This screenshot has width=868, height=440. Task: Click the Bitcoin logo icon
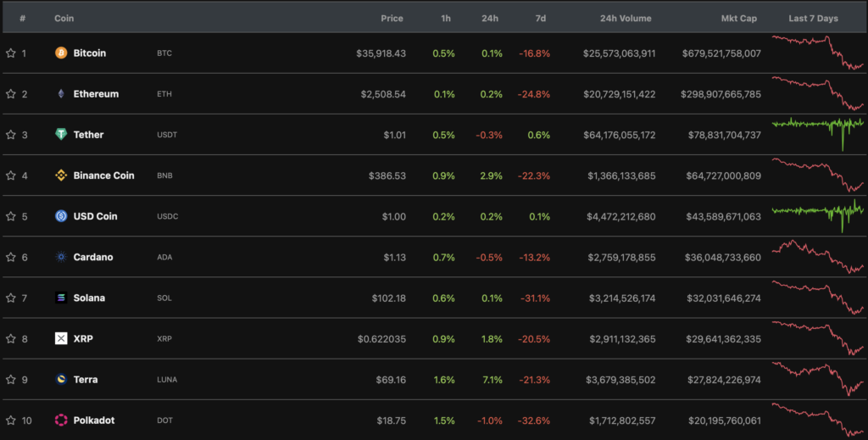pos(61,53)
